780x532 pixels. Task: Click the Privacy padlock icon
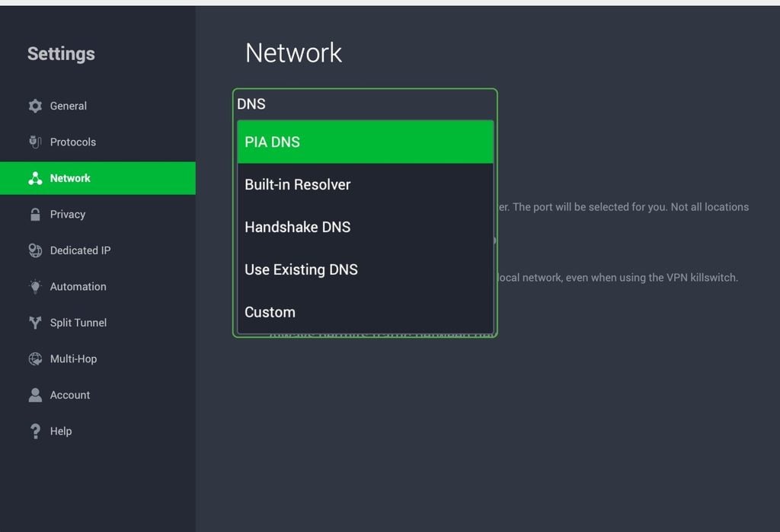coord(35,215)
